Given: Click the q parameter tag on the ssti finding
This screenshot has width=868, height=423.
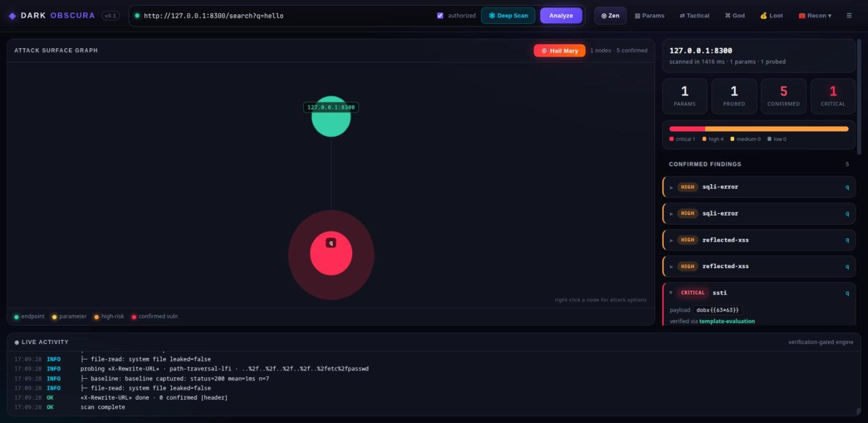Looking at the screenshot, I should pos(847,293).
